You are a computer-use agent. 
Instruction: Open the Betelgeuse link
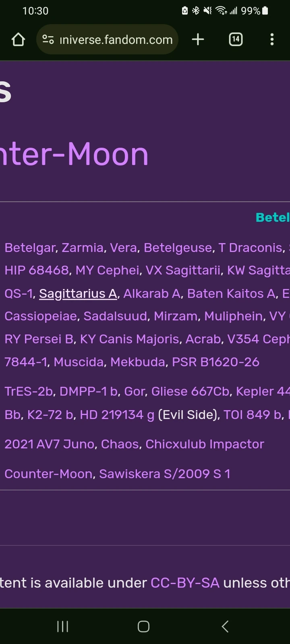(178, 248)
